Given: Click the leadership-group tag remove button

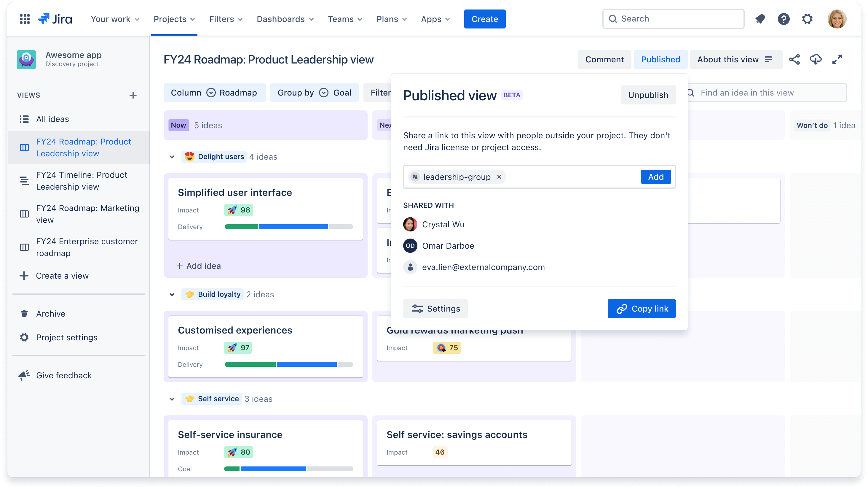Looking at the screenshot, I should click(x=500, y=177).
